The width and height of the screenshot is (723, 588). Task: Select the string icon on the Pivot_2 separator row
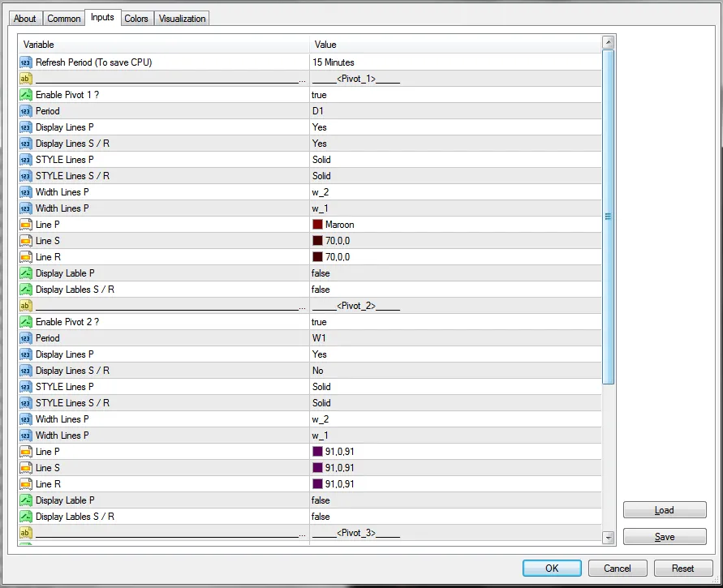click(26, 306)
